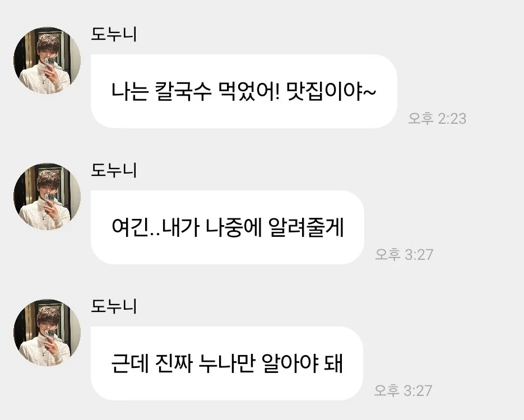Screen dimensions: 524x420
Task: Click the word 맛집이야~ in the first message
Action: click(x=332, y=91)
